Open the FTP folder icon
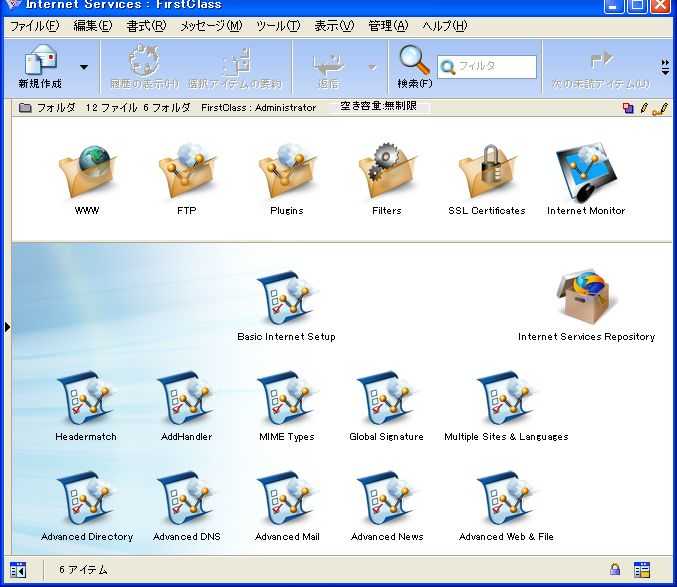Viewport: 677px width, 587px height. (187, 173)
